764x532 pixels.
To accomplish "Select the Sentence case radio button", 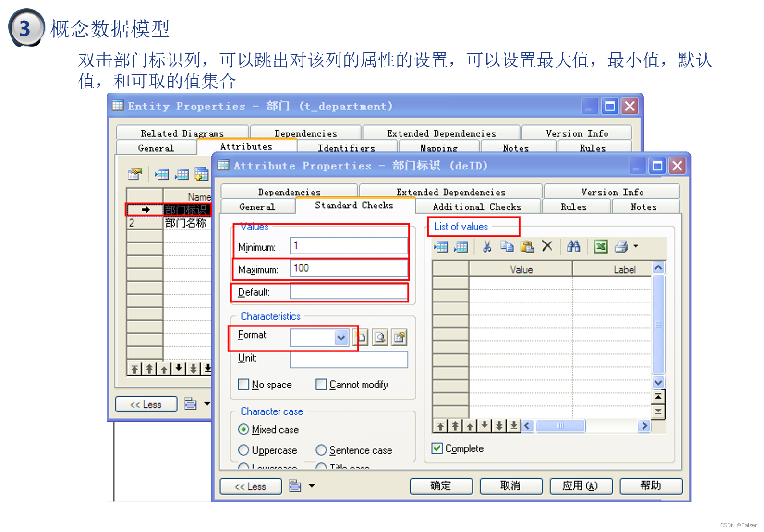I will (321, 450).
